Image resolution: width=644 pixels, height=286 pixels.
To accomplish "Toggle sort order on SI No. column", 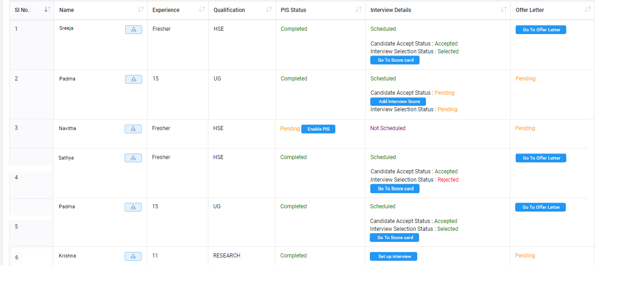I will click(x=46, y=9).
